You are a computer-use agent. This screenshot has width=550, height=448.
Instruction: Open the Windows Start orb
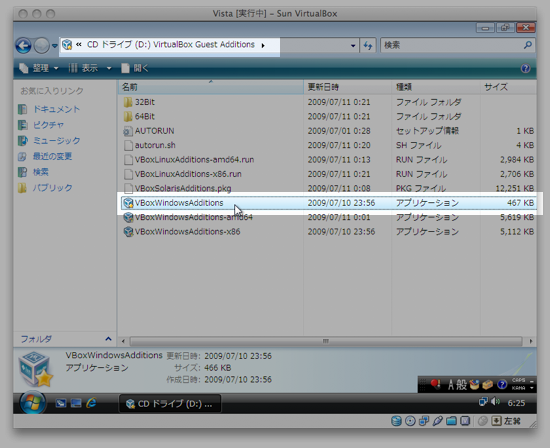click(33, 403)
